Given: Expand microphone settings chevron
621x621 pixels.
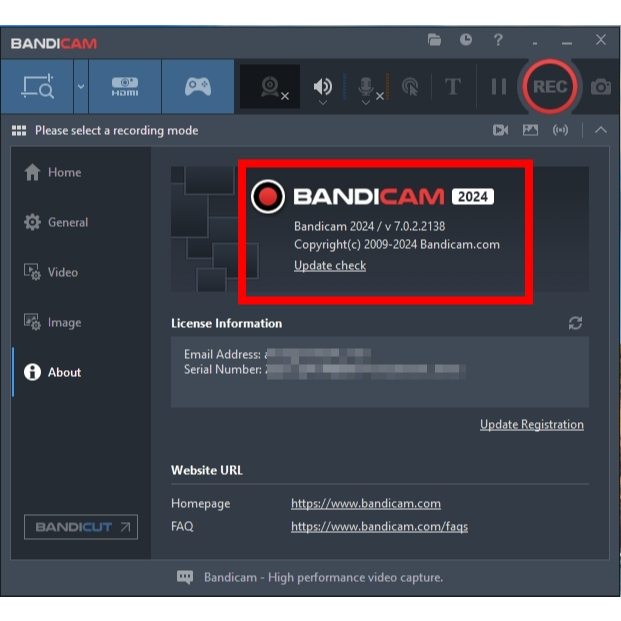Looking at the screenshot, I should tap(366, 103).
